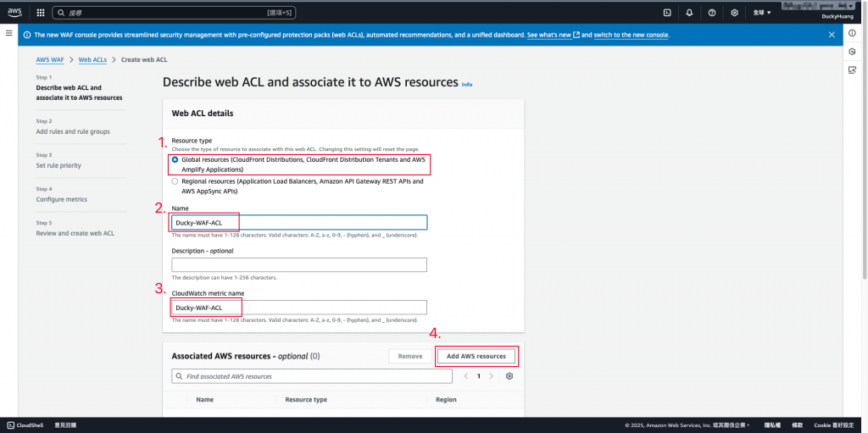The image size is (868, 433).
Task: Open the second right sidebar icon
Action: 852,52
